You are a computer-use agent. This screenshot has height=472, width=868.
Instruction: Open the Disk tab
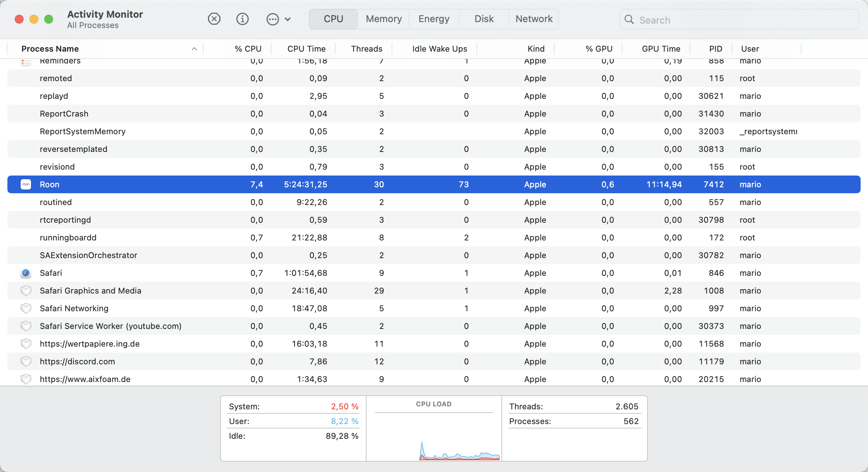point(484,19)
